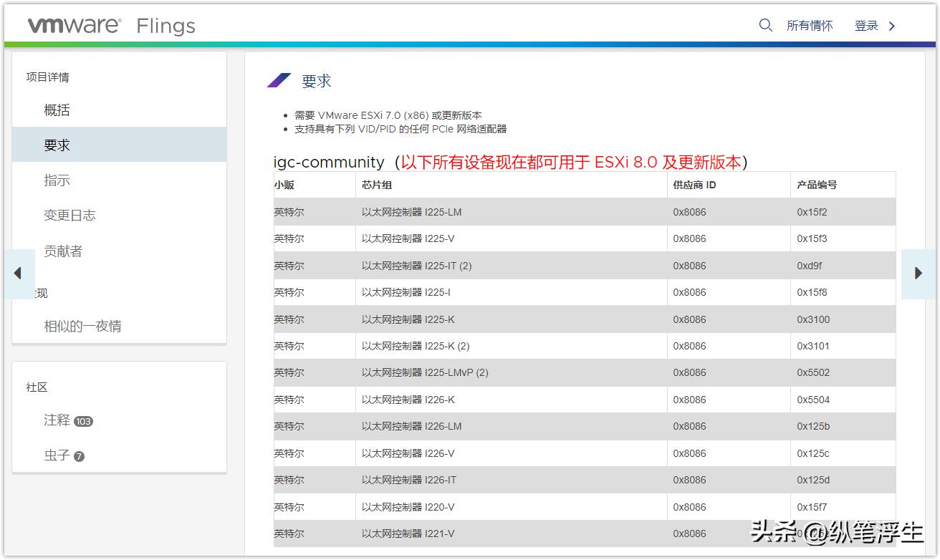Open the 虫子 bugs section
The image size is (940, 560).
(x=56, y=455)
